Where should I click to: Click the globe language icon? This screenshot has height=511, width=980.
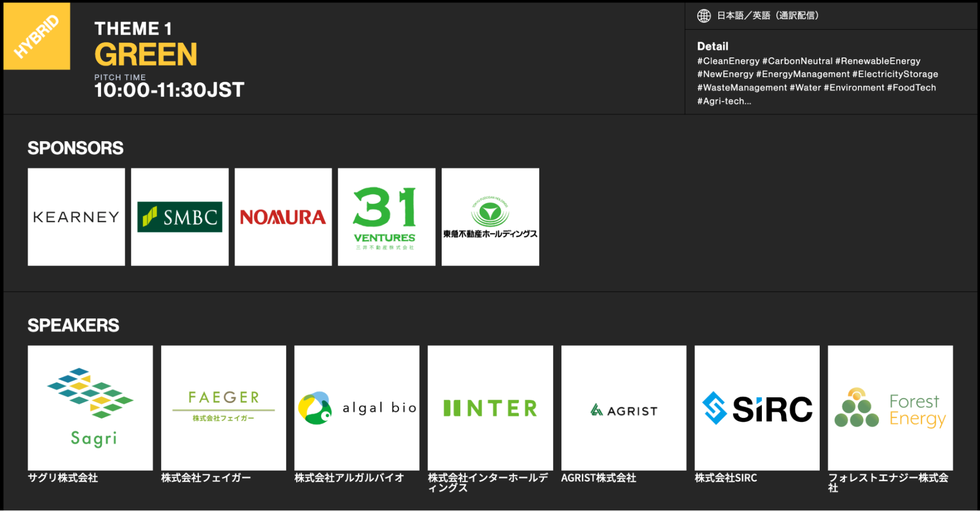point(704,16)
